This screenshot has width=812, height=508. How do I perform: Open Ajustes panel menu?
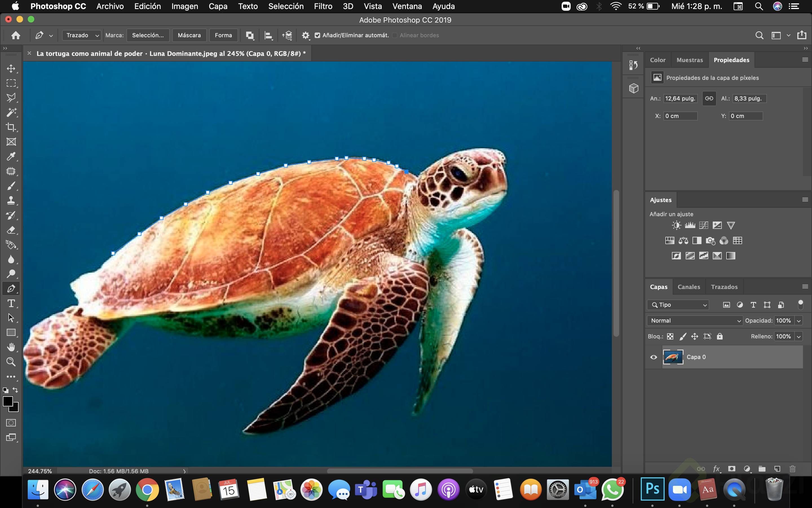click(x=805, y=200)
